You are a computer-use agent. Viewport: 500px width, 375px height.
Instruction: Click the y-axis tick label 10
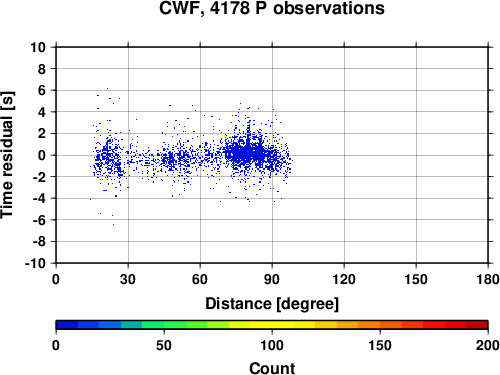tap(38, 47)
